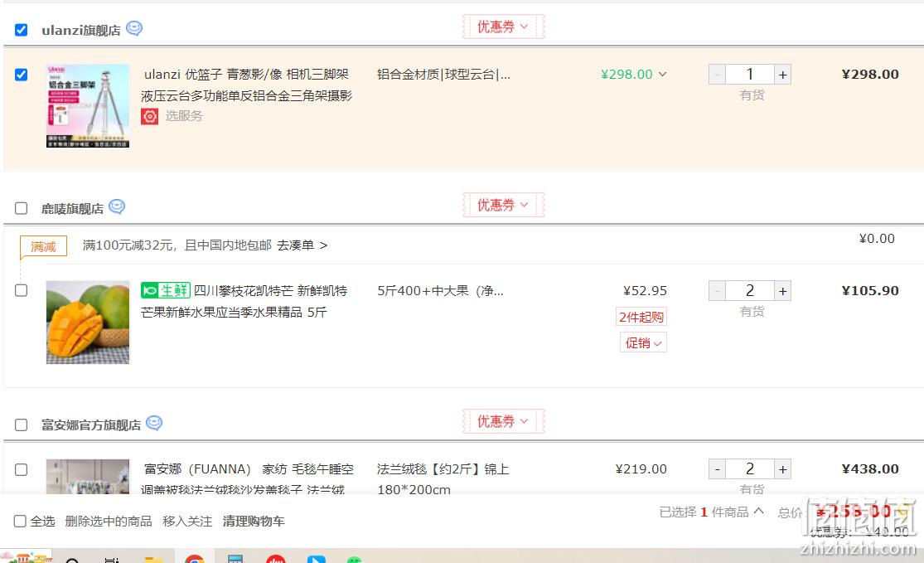Click 删除选中的商品 to delete selected
924x563 pixels.
pos(109,522)
